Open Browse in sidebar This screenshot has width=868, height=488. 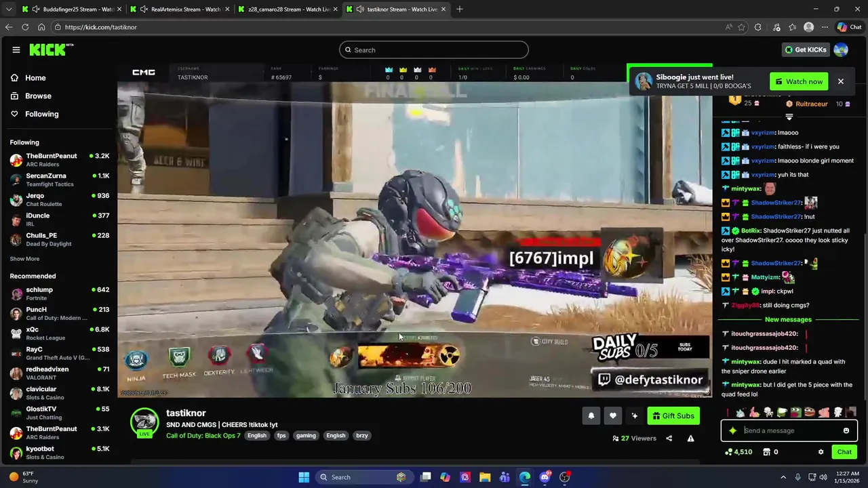tap(38, 96)
